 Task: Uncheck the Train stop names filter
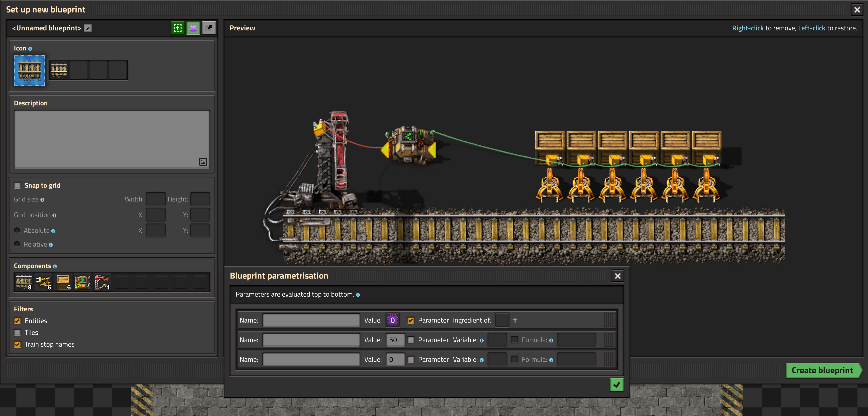pyautogui.click(x=18, y=344)
